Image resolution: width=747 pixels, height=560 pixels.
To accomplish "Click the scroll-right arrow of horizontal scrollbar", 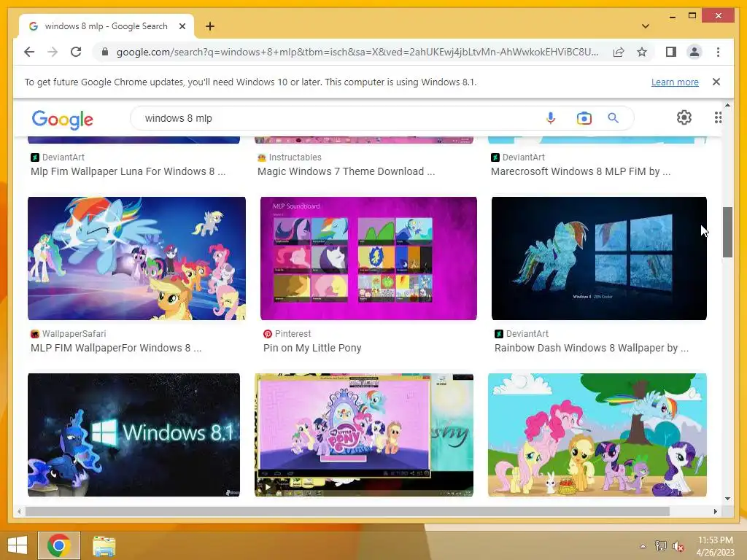I will pyautogui.click(x=715, y=511).
